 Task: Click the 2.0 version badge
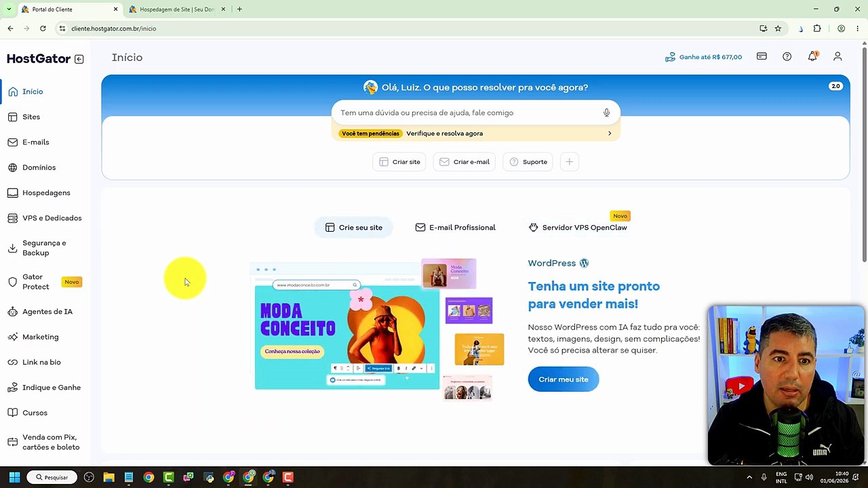(835, 86)
